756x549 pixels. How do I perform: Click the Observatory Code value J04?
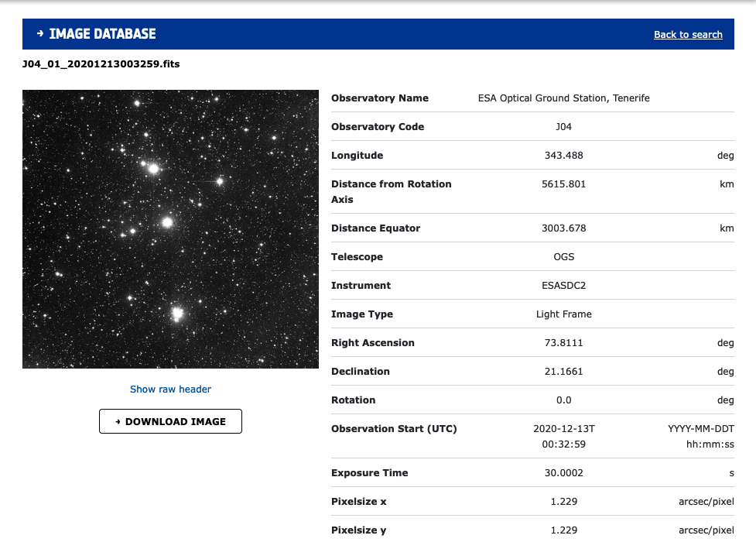(563, 127)
